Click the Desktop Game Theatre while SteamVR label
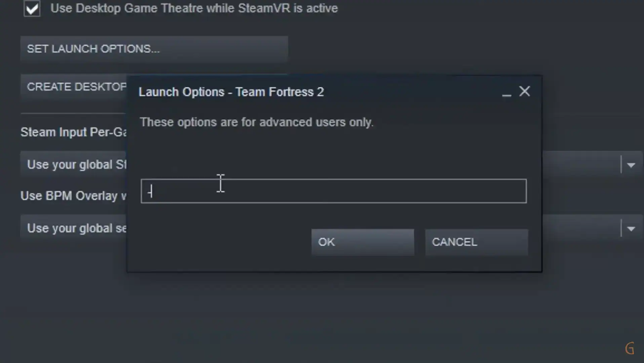This screenshot has height=363, width=644. coord(194,8)
